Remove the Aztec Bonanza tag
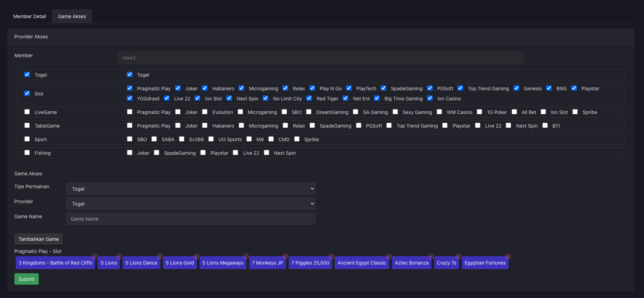The image size is (644, 298). pos(431,257)
